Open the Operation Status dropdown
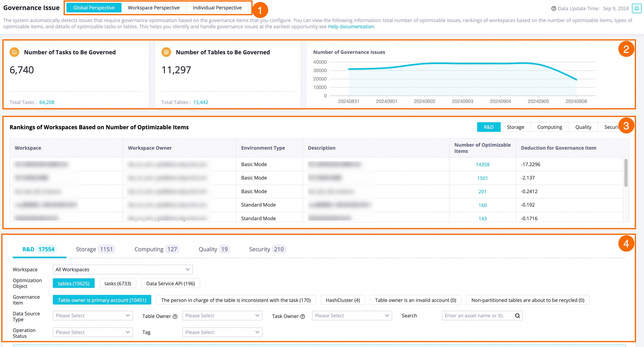This screenshot has height=347, width=644. click(93, 332)
